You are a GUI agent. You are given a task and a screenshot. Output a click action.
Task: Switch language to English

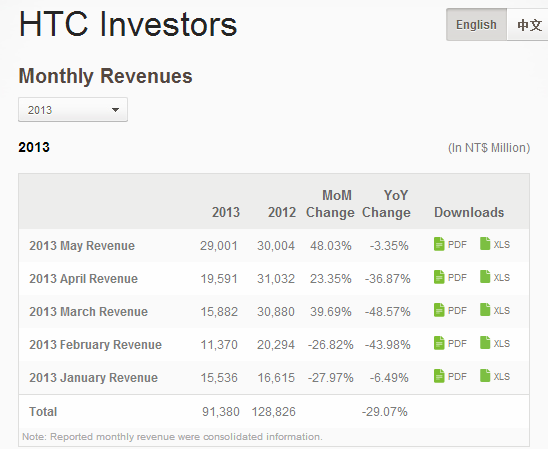point(476,25)
